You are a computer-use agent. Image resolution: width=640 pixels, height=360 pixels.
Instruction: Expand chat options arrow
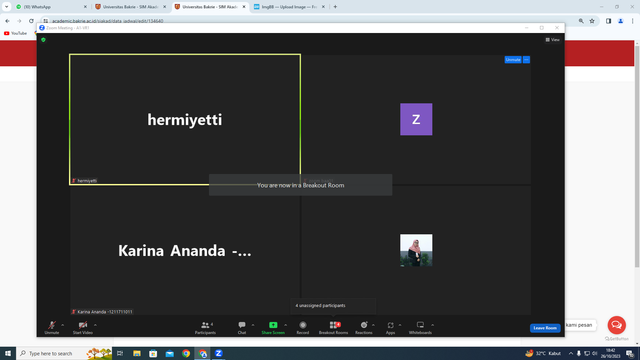pos(253,325)
